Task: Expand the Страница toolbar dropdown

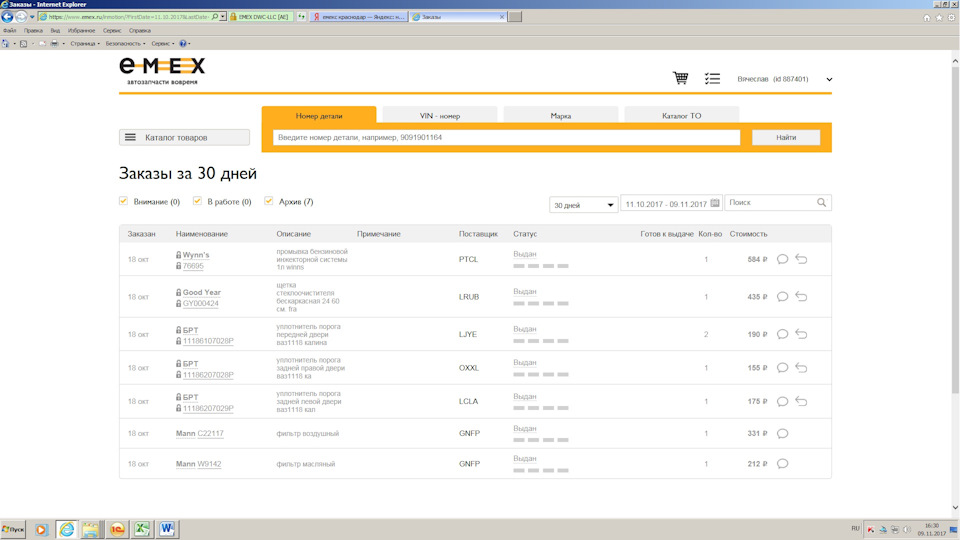Action: (x=84, y=43)
